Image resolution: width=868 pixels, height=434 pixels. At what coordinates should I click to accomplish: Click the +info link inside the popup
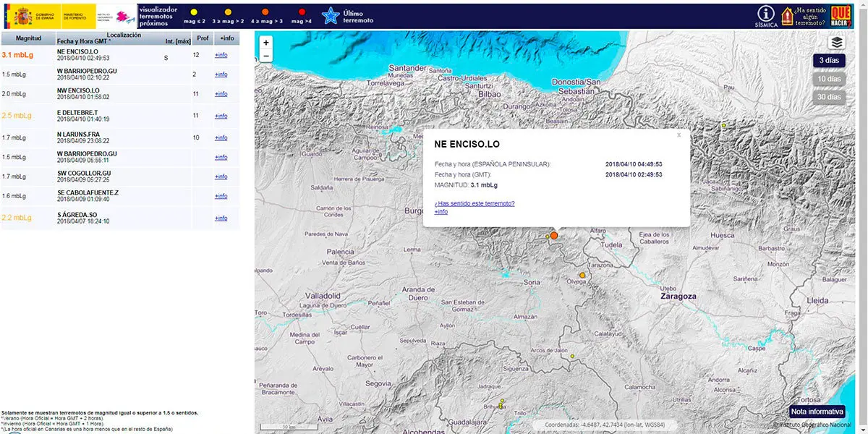click(441, 211)
